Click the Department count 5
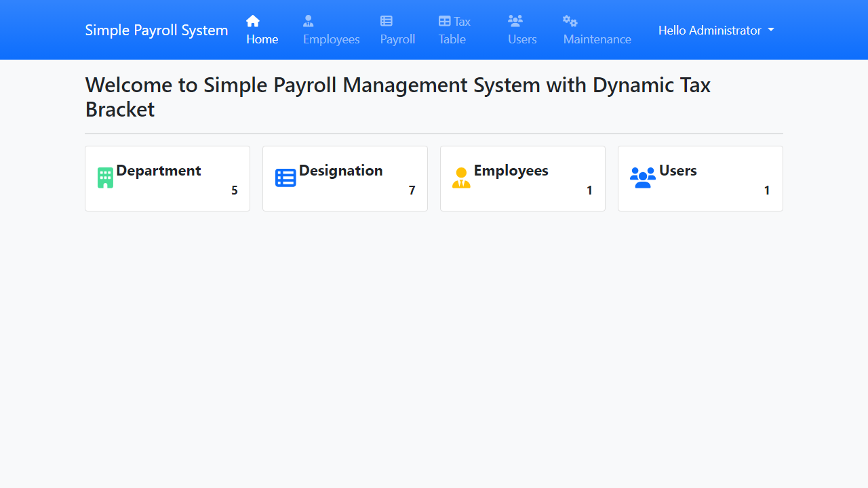 235,190
